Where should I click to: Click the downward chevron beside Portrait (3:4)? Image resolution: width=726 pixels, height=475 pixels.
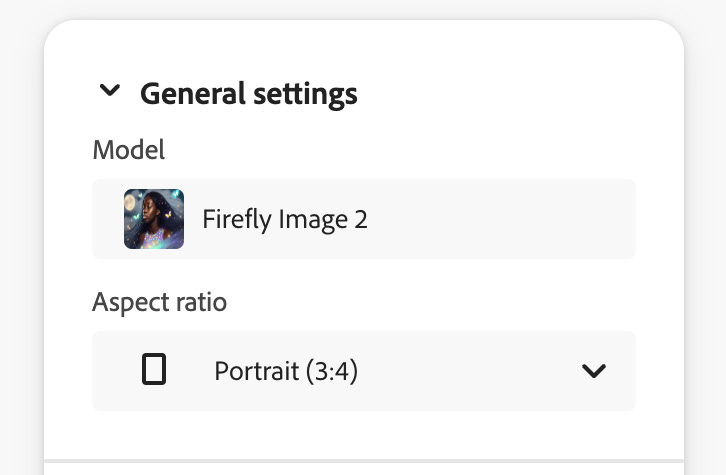(x=593, y=371)
